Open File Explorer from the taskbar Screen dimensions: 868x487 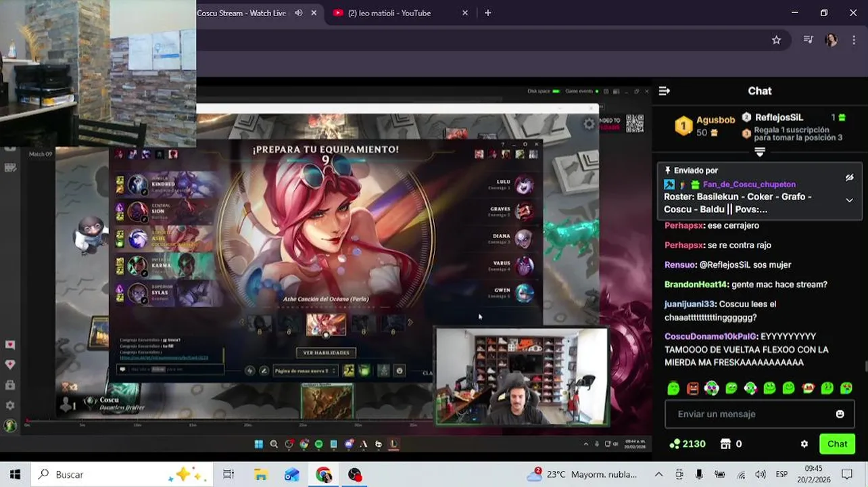(261, 475)
